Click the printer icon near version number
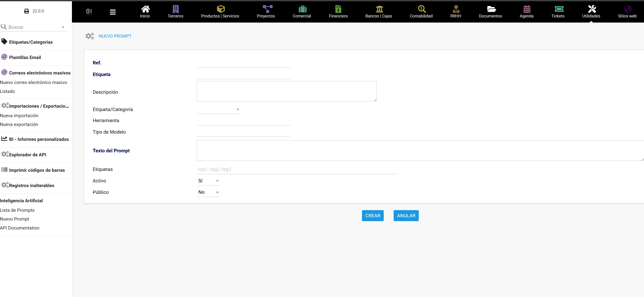Viewport: 644px width, 297px height. click(x=27, y=11)
